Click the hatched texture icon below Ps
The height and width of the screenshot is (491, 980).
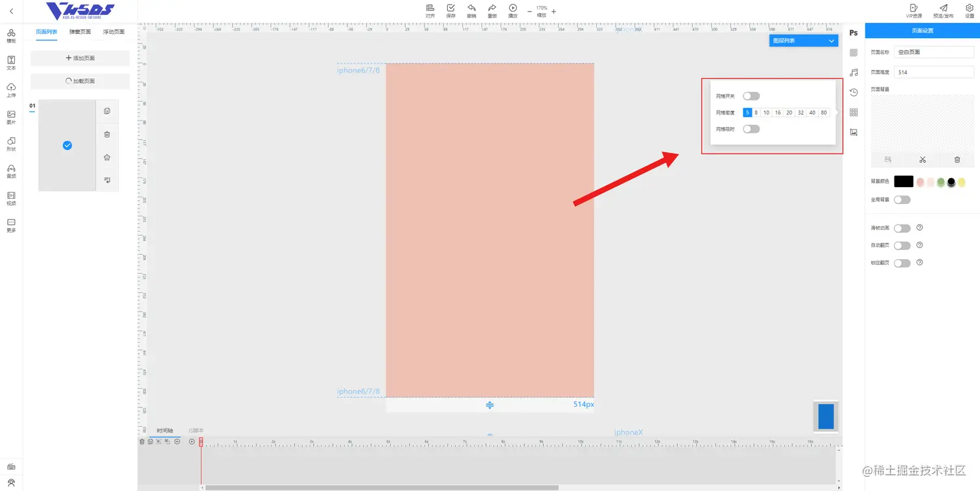(854, 52)
